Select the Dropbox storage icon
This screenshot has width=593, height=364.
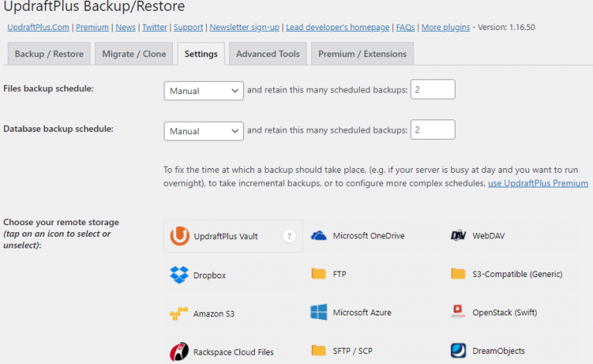click(179, 275)
